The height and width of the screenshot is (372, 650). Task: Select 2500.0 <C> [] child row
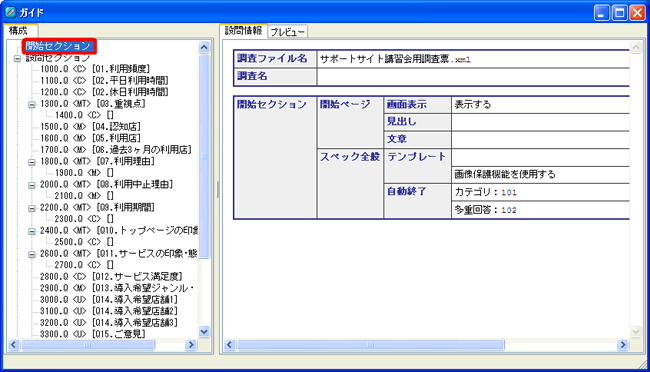click(84, 242)
